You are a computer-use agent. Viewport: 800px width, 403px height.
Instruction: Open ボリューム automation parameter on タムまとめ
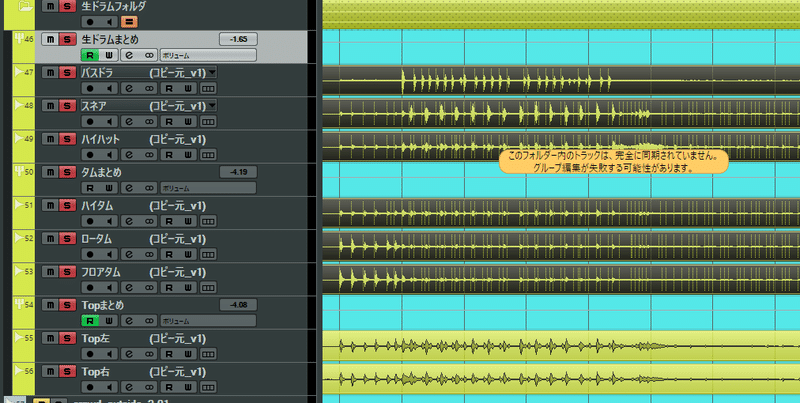click(x=208, y=188)
